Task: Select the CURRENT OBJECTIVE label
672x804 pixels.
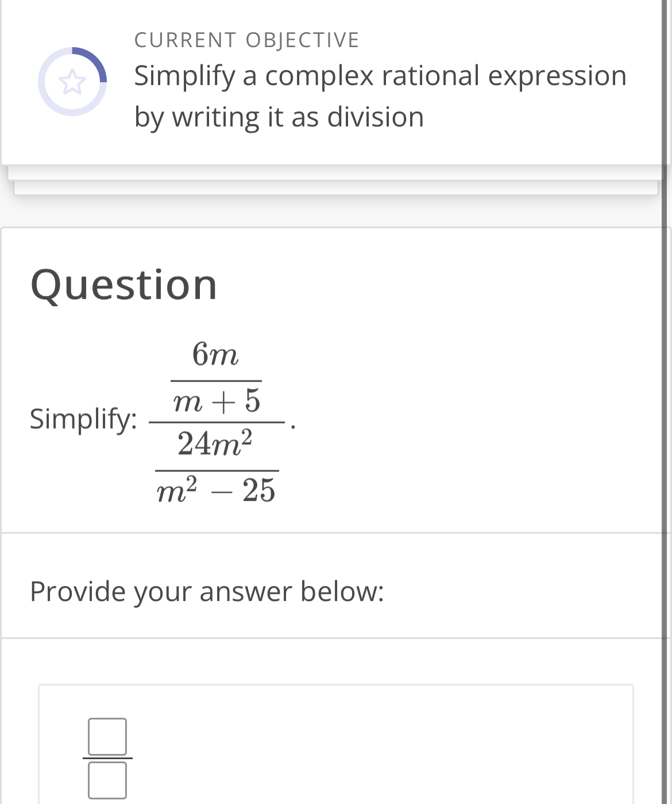Action: (x=246, y=39)
